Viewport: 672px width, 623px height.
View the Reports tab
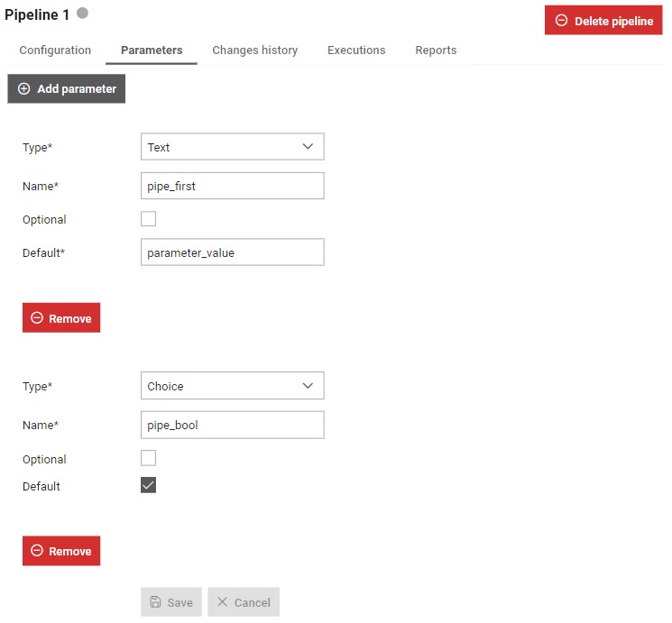[436, 50]
